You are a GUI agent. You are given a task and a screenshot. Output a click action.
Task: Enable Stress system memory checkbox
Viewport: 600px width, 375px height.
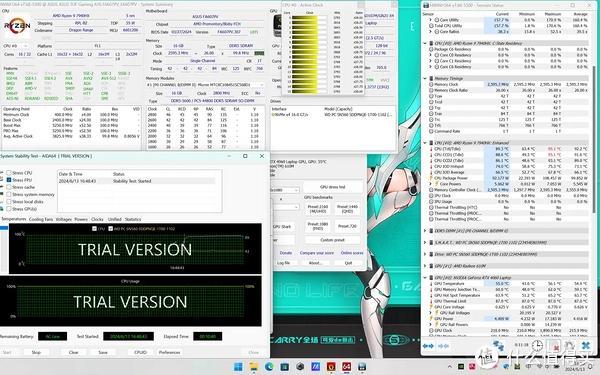[9, 194]
